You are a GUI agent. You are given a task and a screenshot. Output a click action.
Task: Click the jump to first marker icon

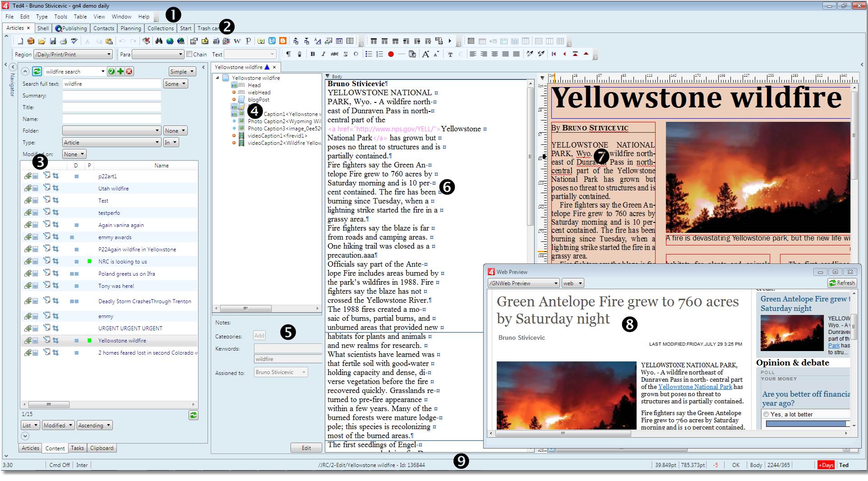[554, 54]
